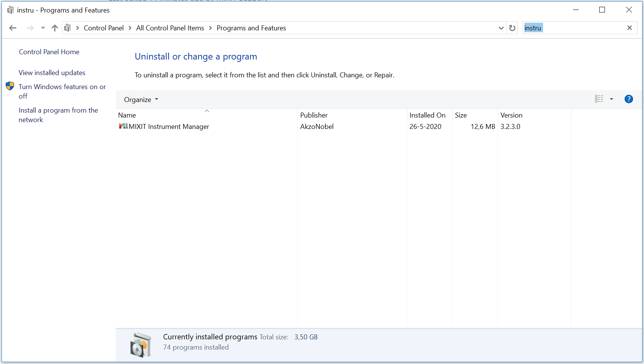Open Control Panel Home link
644x364 pixels.
click(x=49, y=52)
